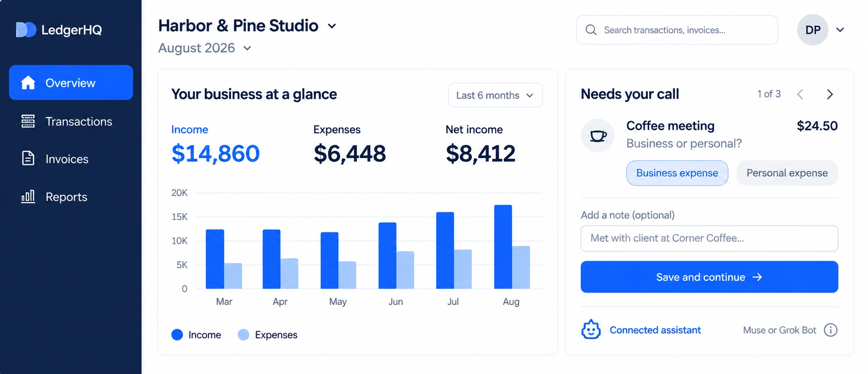Go to previous item in Needs your call

800,94
